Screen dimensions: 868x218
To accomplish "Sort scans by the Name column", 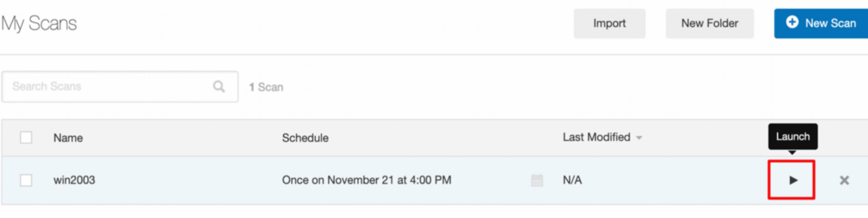I will pyautogui.click(x=68, y=138).
